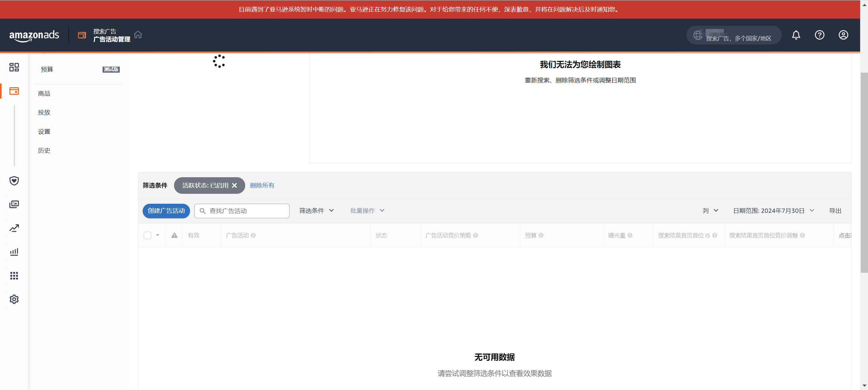Click the scrollbar down arrow
This screenshot has width=868, height=390.
coord(864,385)
